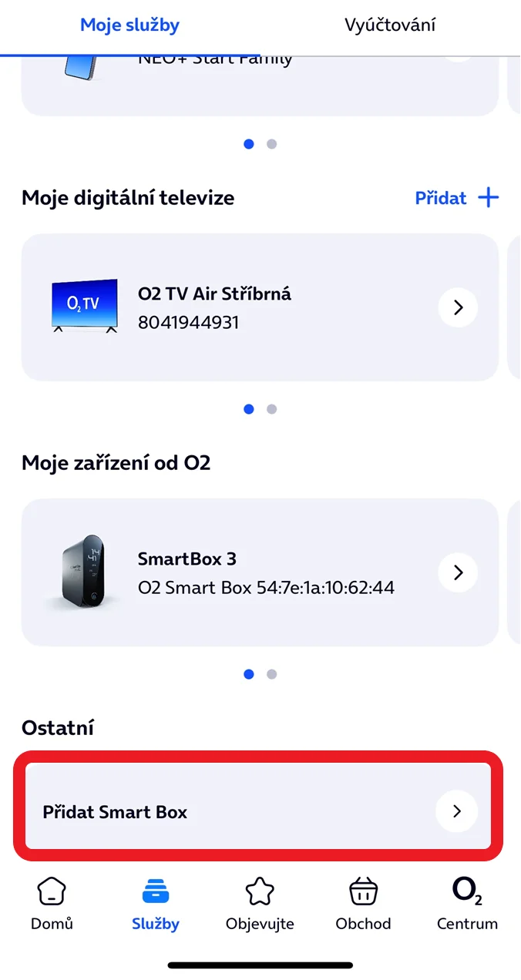Select the second pagination dot under digital TV
Image resolution: width=521 pixels, height=980 pixels.
[271, 409]
